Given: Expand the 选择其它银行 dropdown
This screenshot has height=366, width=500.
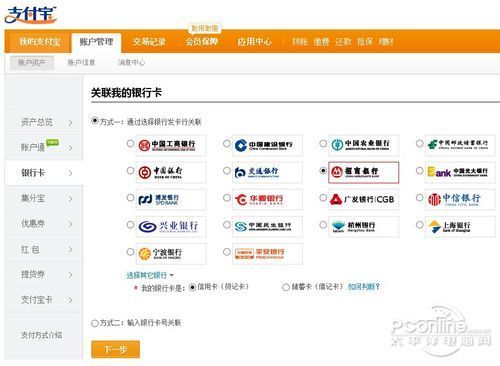Looking at the screenshot, I should tap(150, 275).
